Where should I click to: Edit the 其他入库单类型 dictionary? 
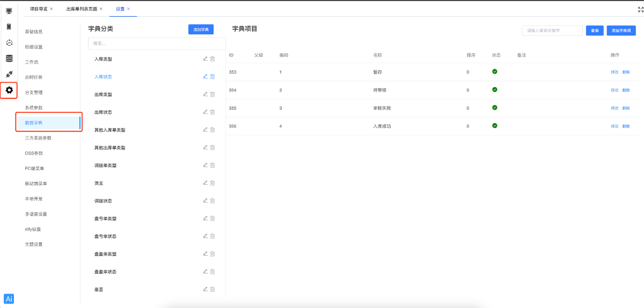(206, 130)
